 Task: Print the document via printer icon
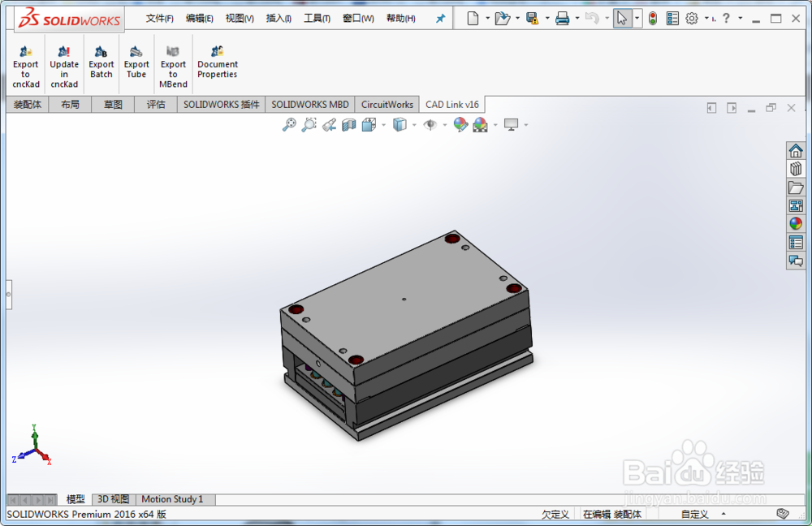click(x=562, y=19)
